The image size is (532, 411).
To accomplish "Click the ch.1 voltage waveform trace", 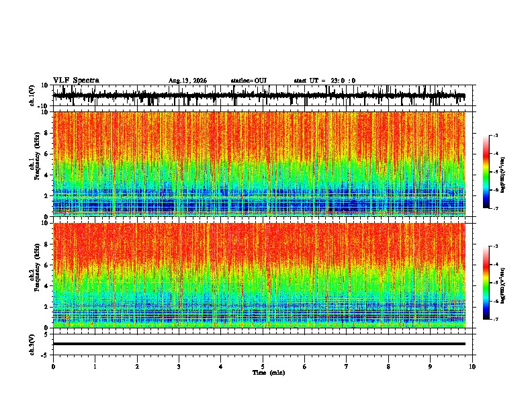I will pyautogui.click(x=259, y=96).
